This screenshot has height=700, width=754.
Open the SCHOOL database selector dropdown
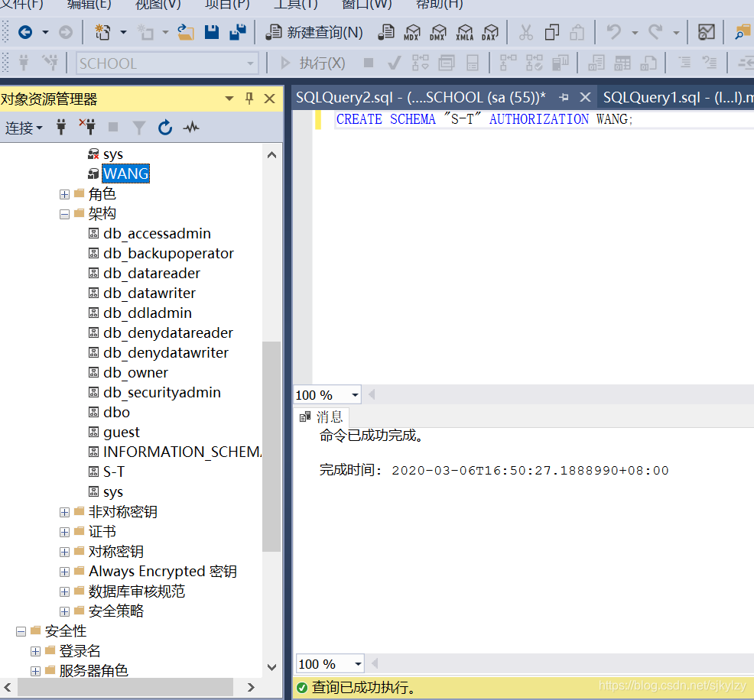[251, 63]
